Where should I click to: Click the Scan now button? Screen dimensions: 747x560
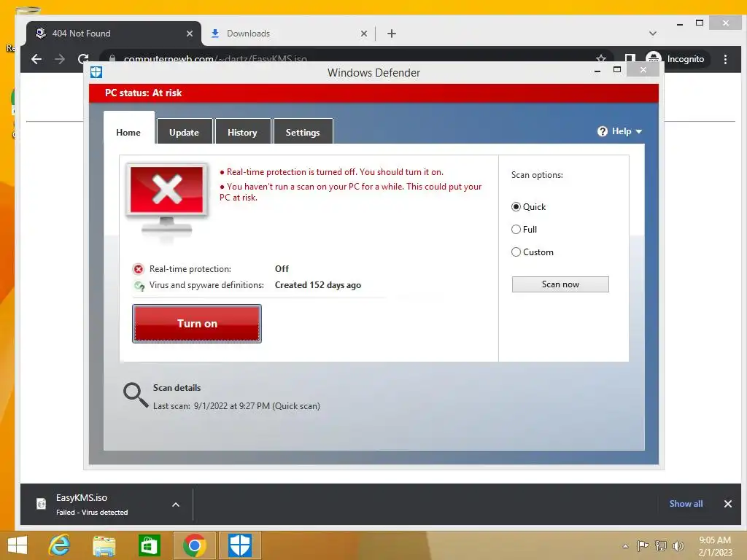pyautogui.click(x=560, y=284)
